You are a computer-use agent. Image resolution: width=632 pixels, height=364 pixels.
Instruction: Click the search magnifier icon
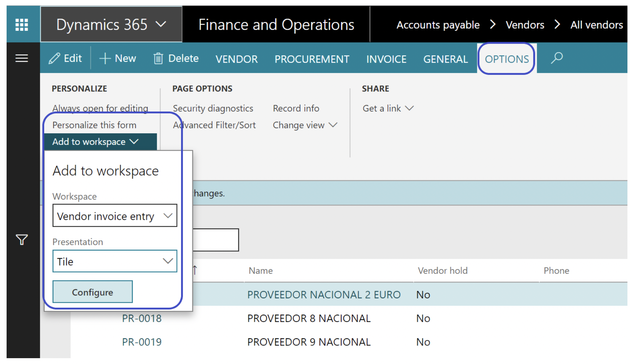coord(557,58)
